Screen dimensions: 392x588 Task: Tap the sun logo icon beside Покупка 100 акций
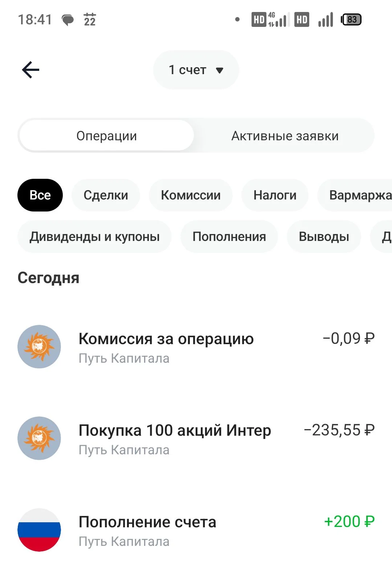coord(39,438)
